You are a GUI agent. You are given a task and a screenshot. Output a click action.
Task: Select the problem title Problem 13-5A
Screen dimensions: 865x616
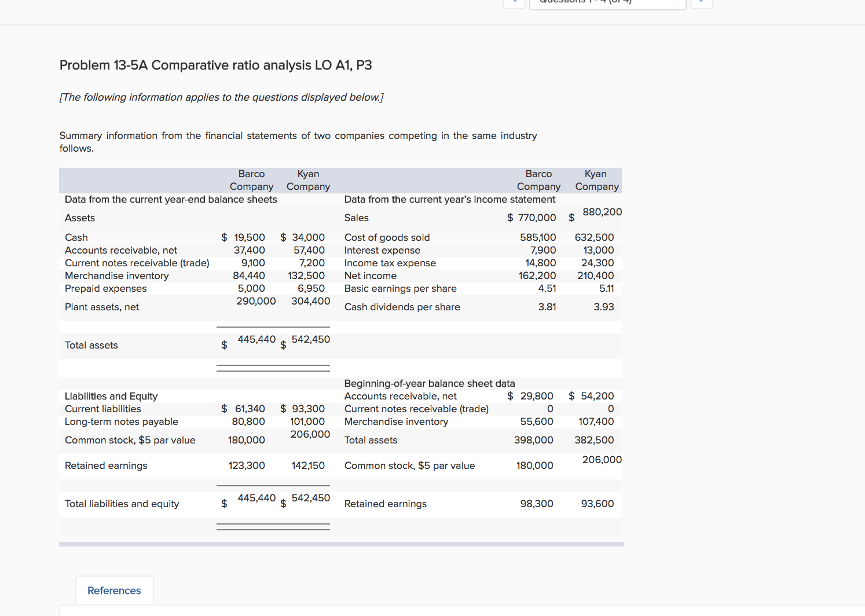(x=215, y=65)
